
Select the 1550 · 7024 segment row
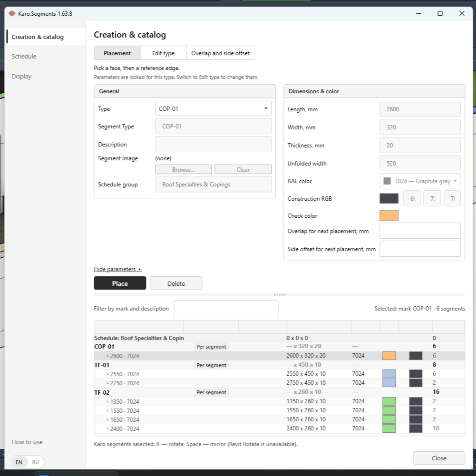[x=279, y=410]
